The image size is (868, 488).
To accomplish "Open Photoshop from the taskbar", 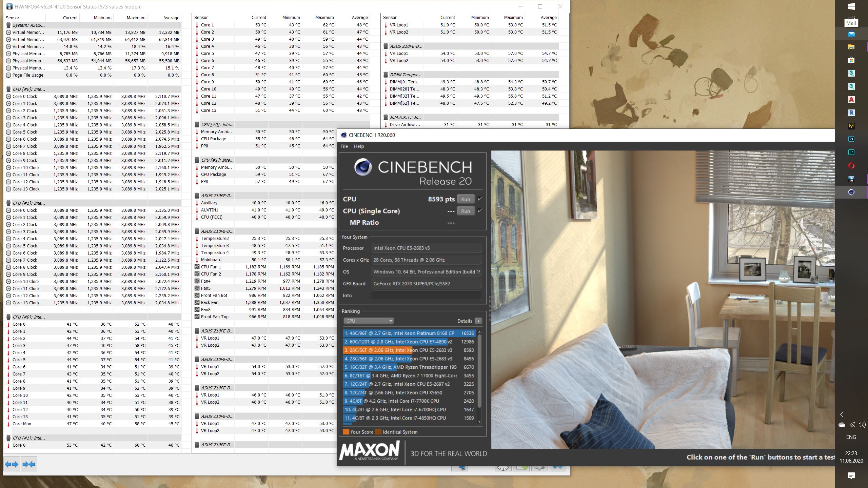I will [x=851, y=139].
